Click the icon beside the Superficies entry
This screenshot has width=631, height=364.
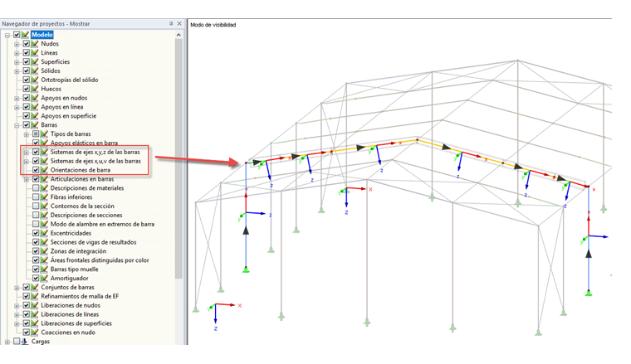tap(35, 61)
